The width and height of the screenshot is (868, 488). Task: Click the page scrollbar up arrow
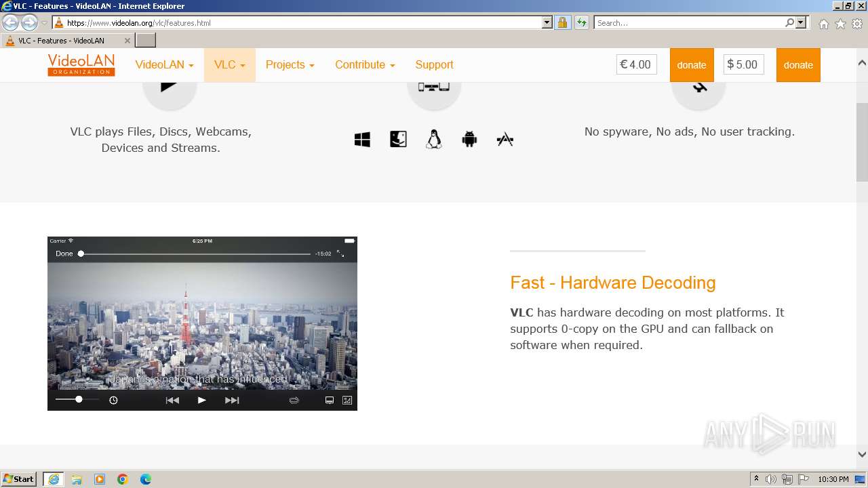[862, 63]
